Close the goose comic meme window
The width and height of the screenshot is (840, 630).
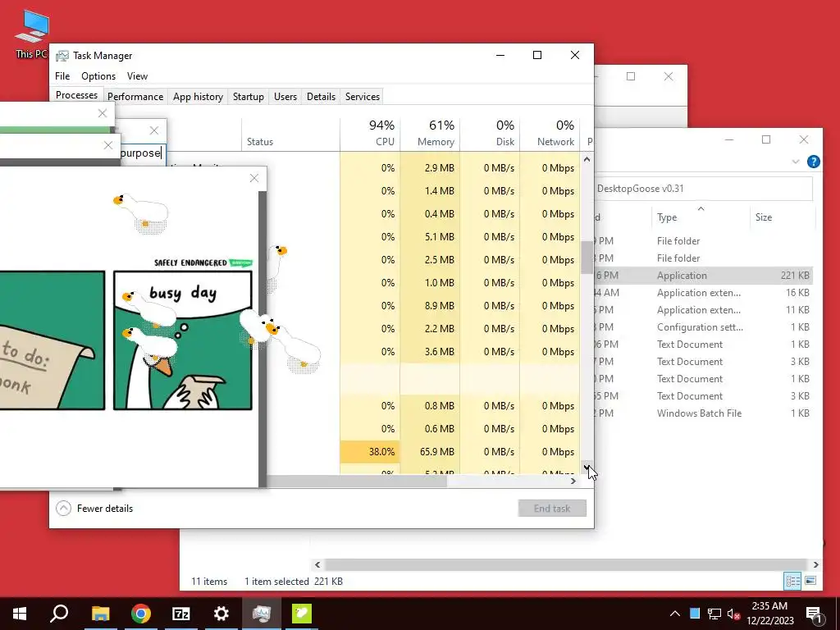tap(254, 178)
